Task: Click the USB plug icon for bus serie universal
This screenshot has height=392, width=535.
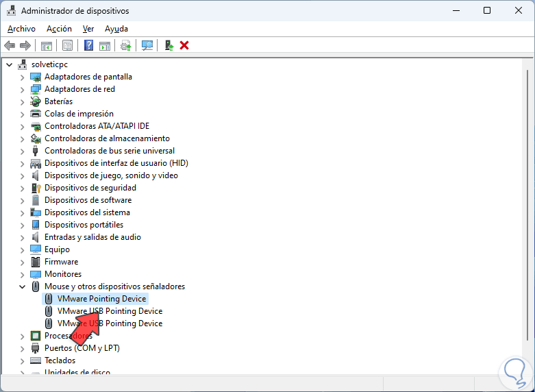Action: tap(36, 151)
